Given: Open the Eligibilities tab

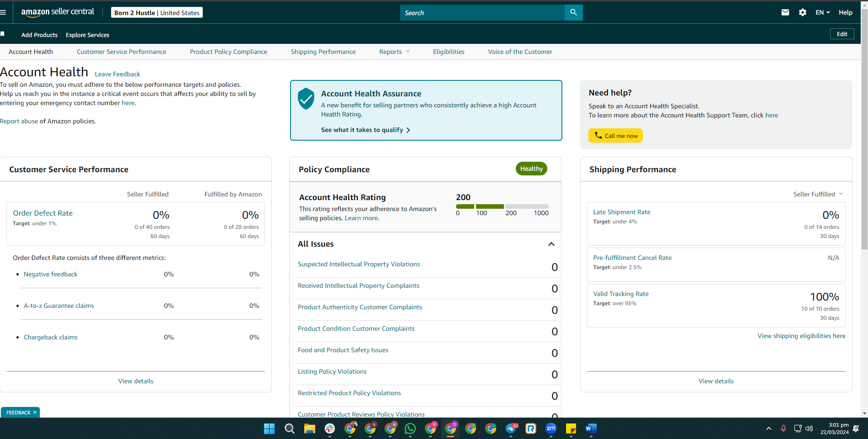Looking at the screenshot, I should tap(449, 52).
